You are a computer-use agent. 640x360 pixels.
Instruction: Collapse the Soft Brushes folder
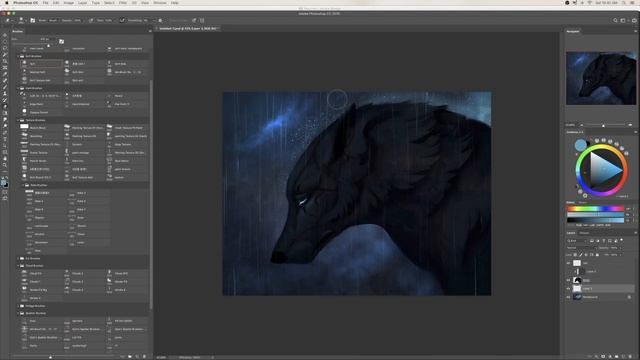[x=19, y=56]
